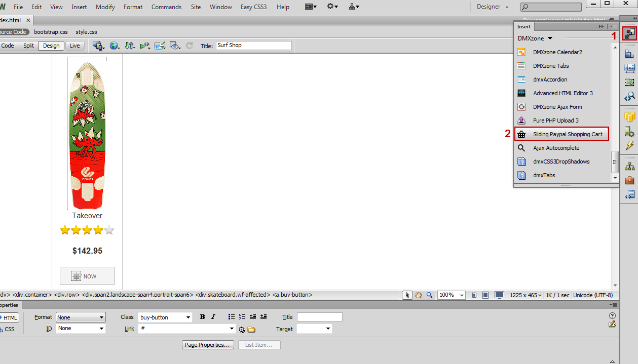Toggle Bold in Properties panel
The image size is (638, 364).
click(x=203, y=317)
